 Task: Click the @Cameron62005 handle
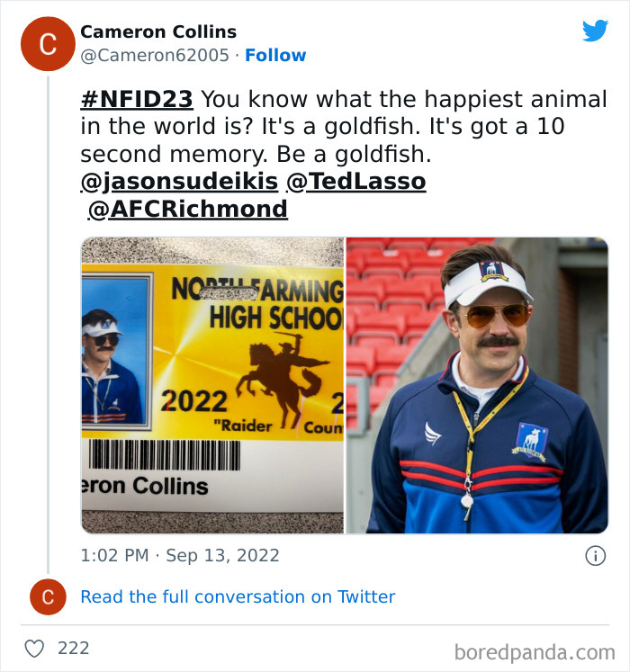pyautogui.click(x=155, y=56)
